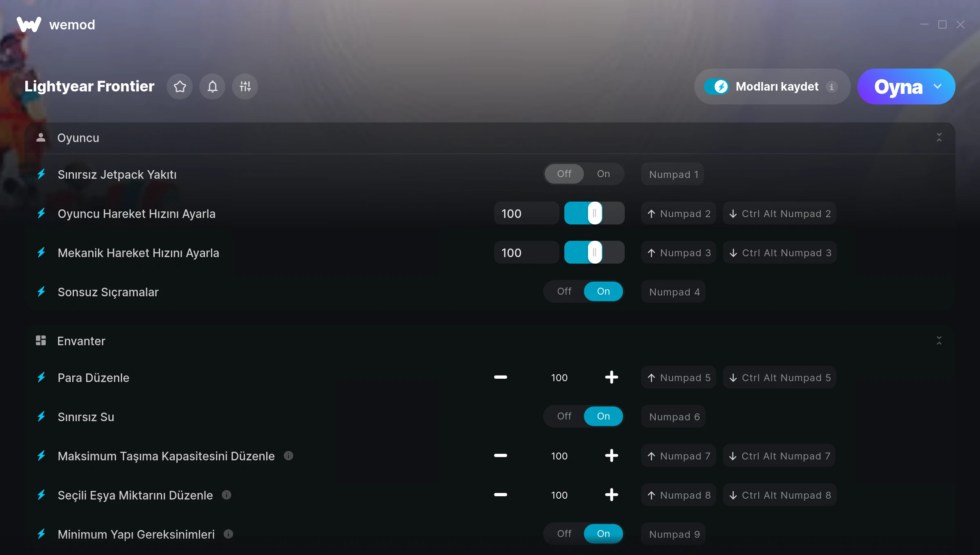
Task: Increase Seçili Eşya Miktarını with plus
Action: pyautogui.click(x=611, y=495)
